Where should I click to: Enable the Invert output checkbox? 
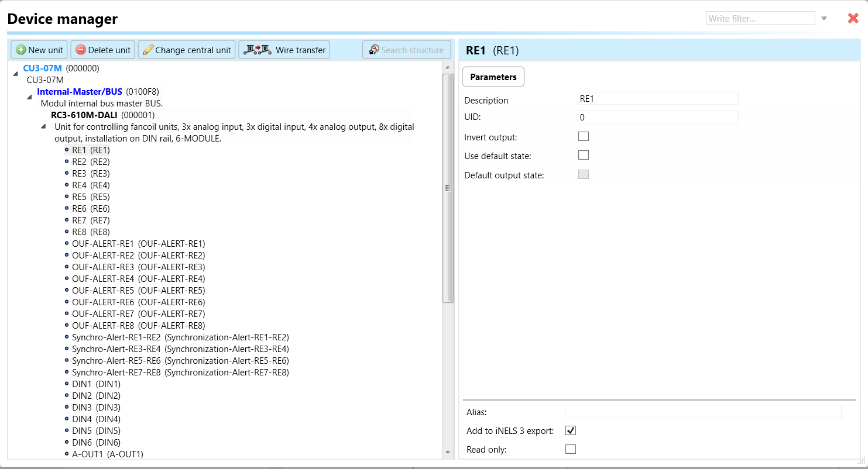583,136
